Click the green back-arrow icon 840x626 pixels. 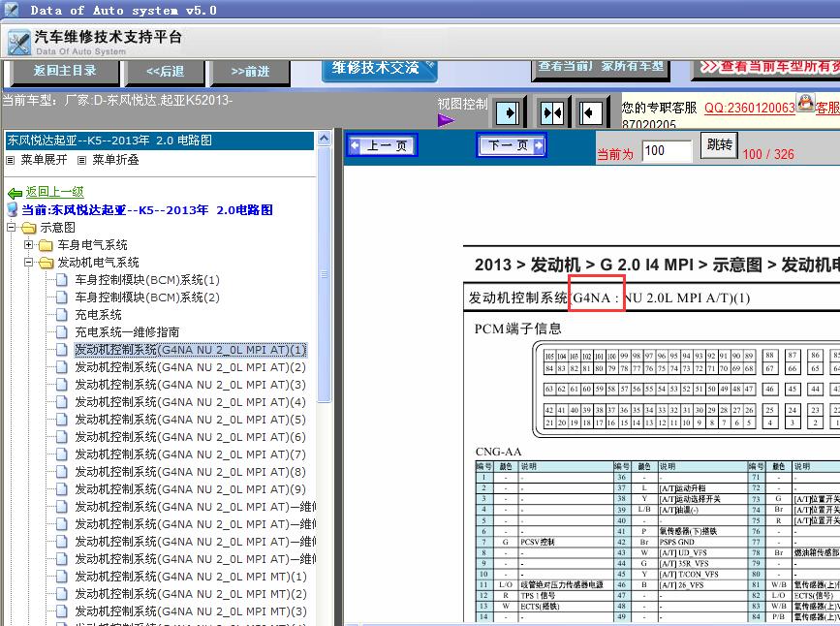[15, 193]
